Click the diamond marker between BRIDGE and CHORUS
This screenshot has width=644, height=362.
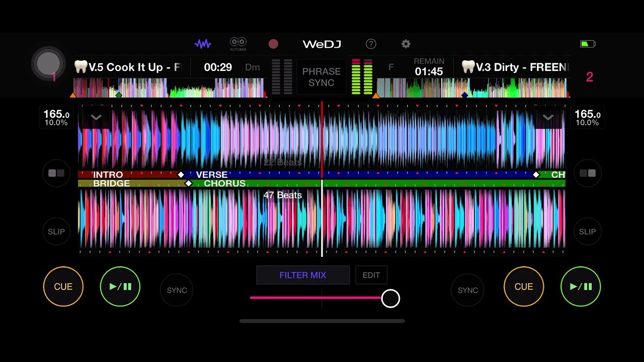click(x=189, y=184)
